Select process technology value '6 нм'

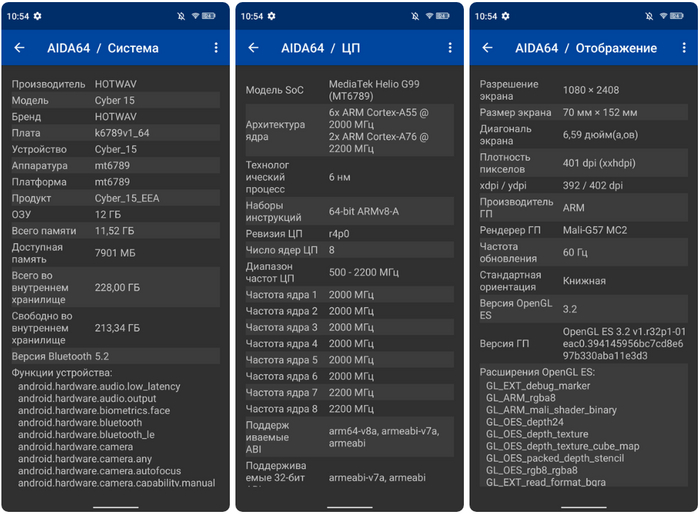click(x=339, y=177)
